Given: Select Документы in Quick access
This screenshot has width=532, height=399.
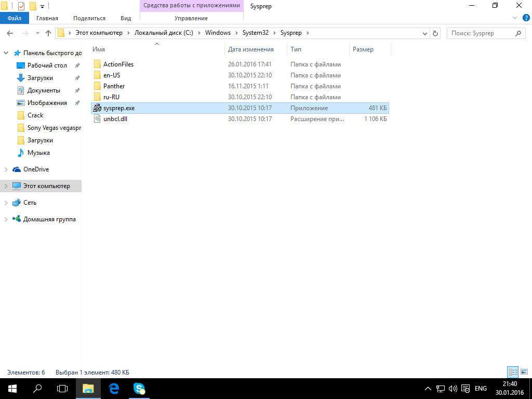Looking at the screenshot, I should tap(44, 90).
